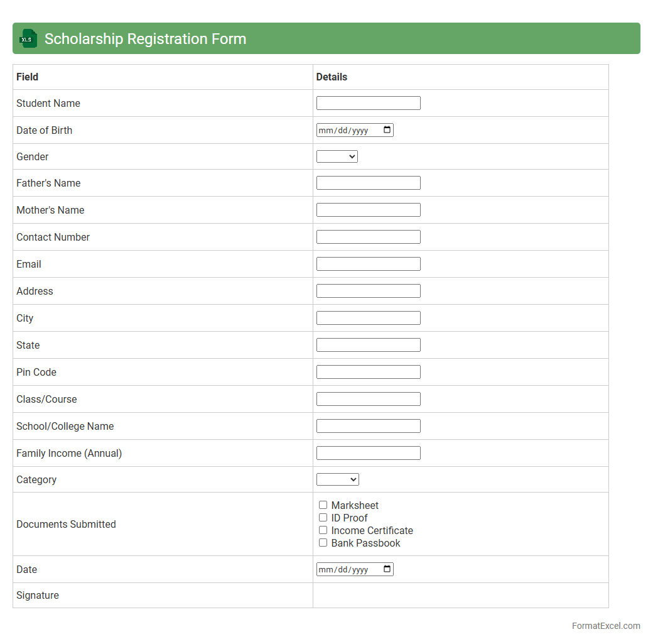This screenshot has height=644, width=653.
Task: Check the Marksheet checkbox
Action: (x=323, y=505)
